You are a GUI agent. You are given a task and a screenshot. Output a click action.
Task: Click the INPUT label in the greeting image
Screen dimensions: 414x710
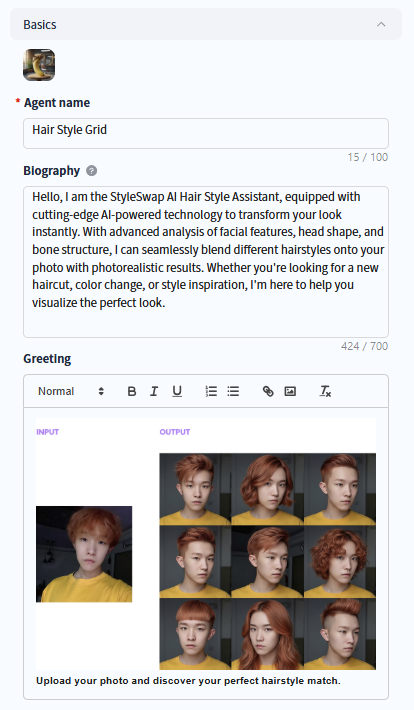point(48,432)
